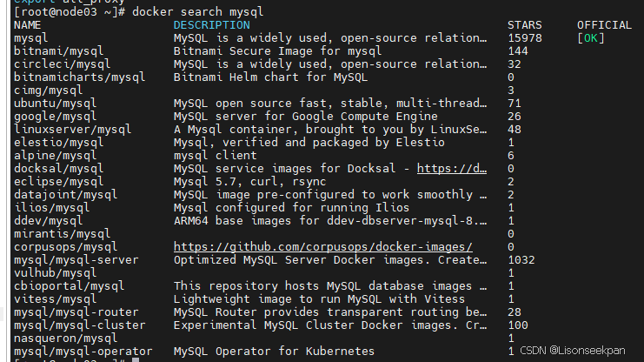The image size is (644, 362).
Task: Click the 'mysql client' description
Action: 216,156
